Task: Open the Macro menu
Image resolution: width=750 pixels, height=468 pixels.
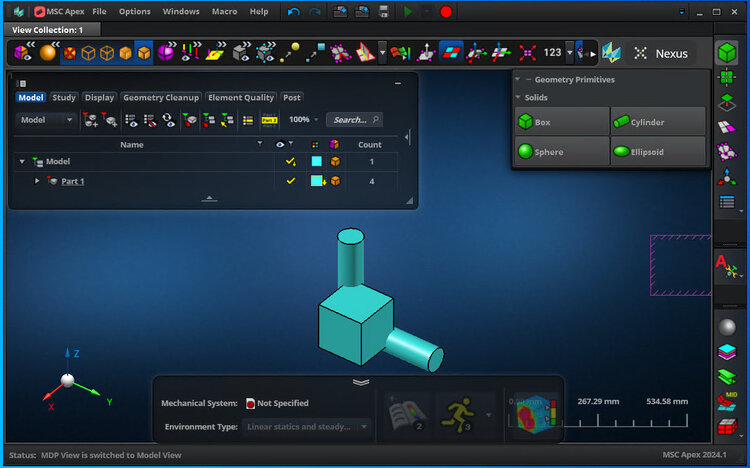Action: pyautogui.click(x=224, y=12)
